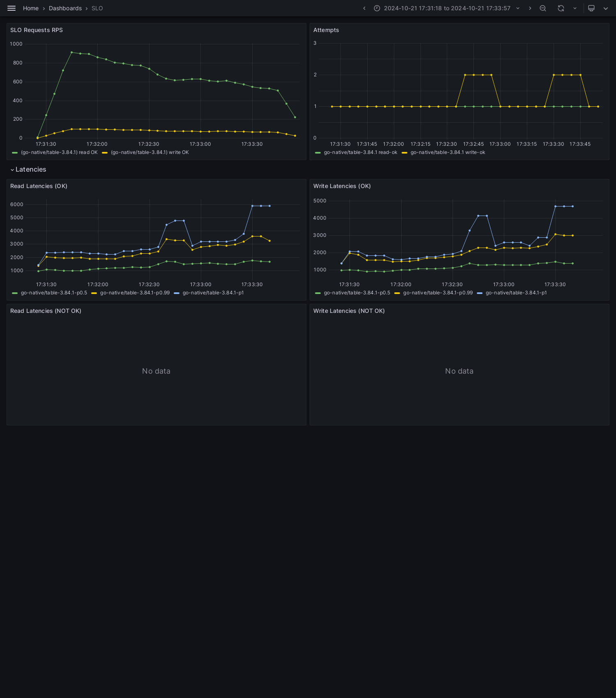Screen dimensions: 616x698
Task: Toggle write OK series in RPS legend
Action: (x=150, y=152)
